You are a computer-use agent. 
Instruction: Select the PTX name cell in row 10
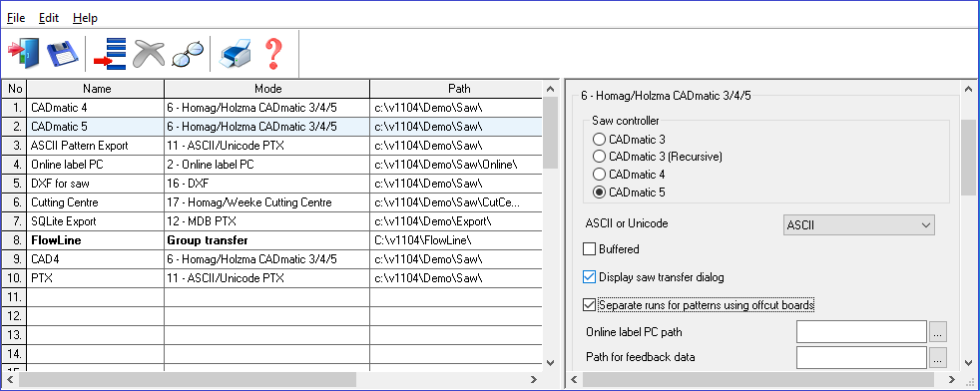coord(96,278)
